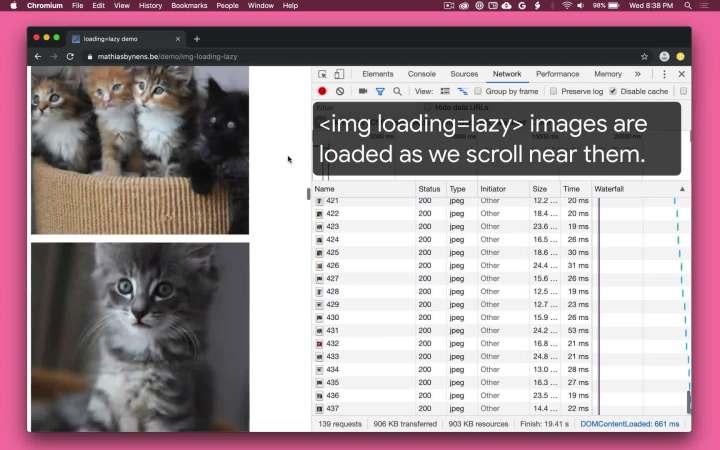
Task: Enable Preserve log checkbox
Action: click(x=553, y=91)
